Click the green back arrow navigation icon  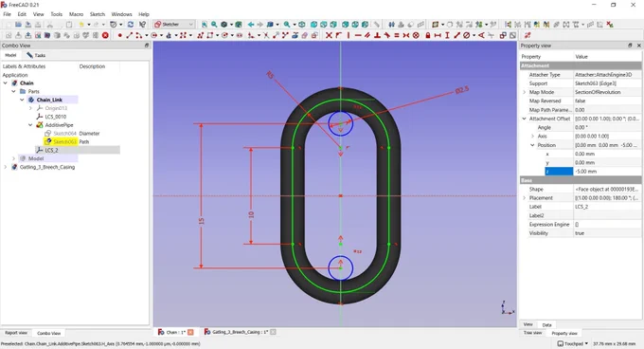(x=251, y=25)
